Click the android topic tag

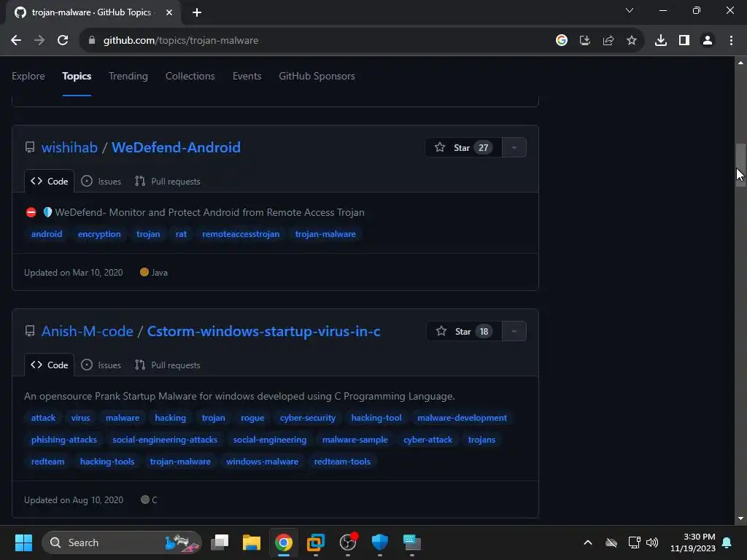[x=47, y=234]
